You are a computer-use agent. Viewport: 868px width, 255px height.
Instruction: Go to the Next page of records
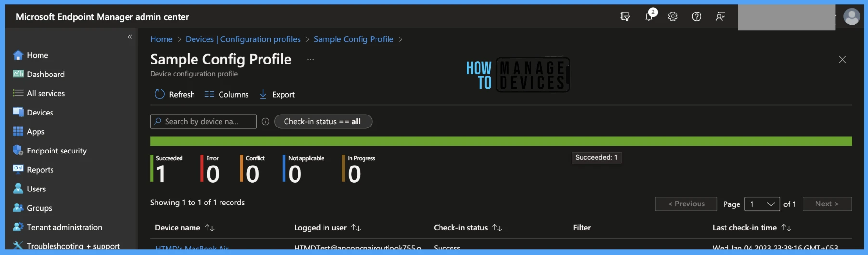point(827,204)
